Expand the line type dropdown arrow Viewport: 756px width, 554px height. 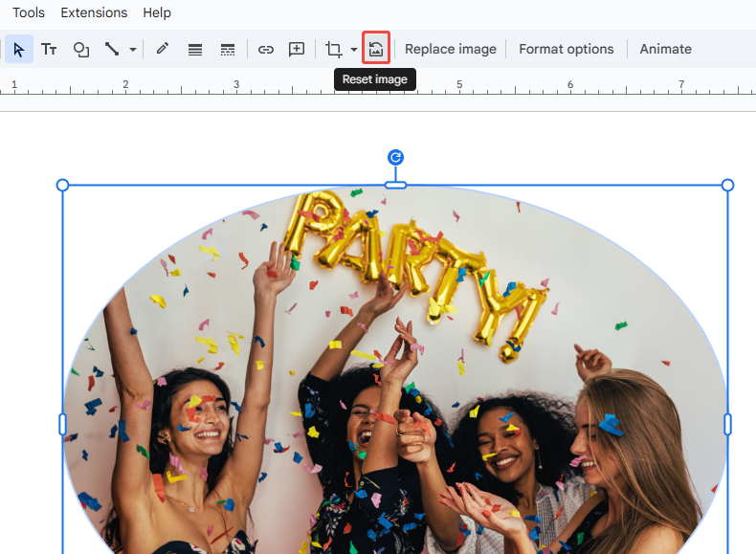[133, 49]
